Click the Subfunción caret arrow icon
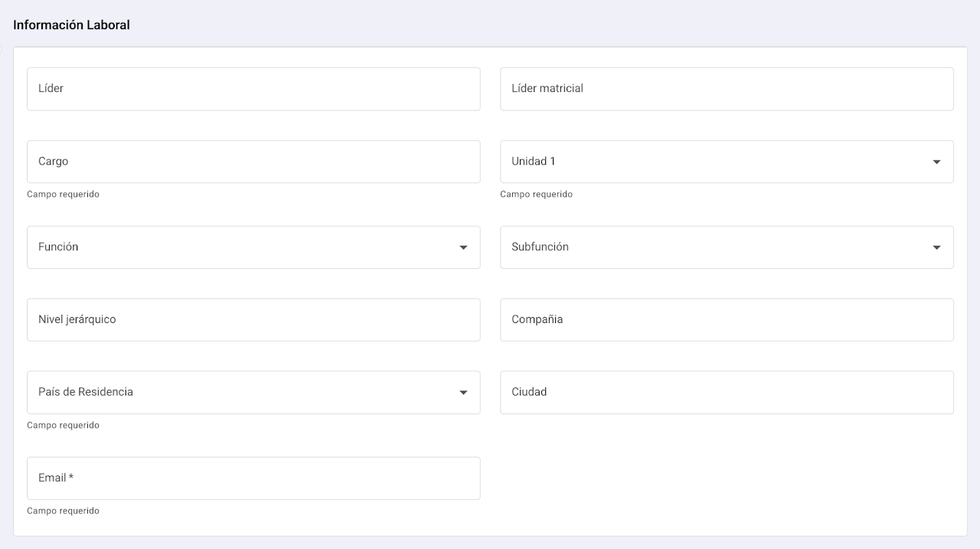The width and height of the screenshot is (980, 549). coord(936,248)
